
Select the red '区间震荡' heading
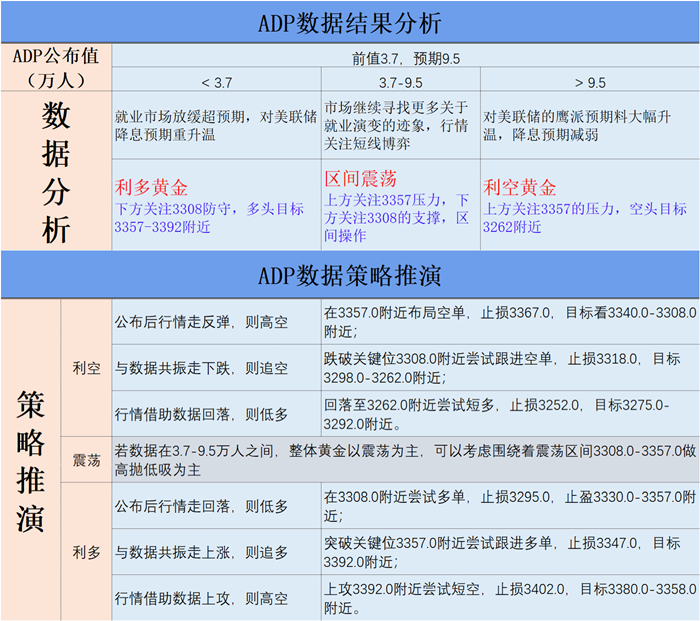coord(361,179)
